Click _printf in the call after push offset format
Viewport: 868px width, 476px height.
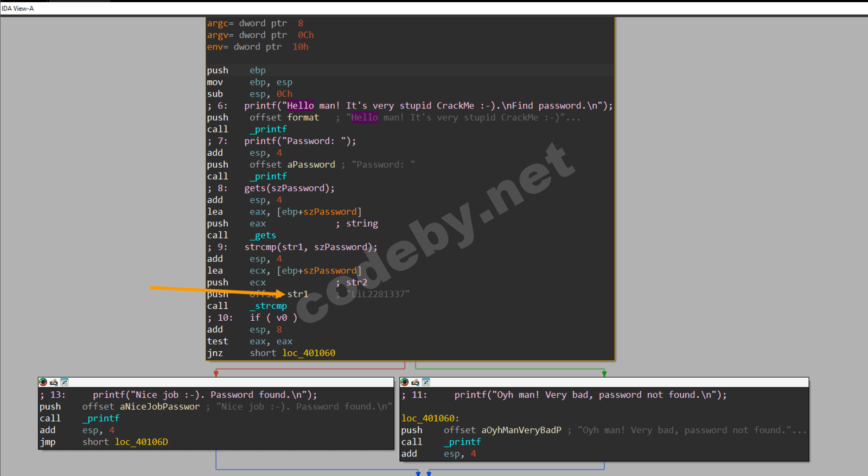(x=268, y=129)
